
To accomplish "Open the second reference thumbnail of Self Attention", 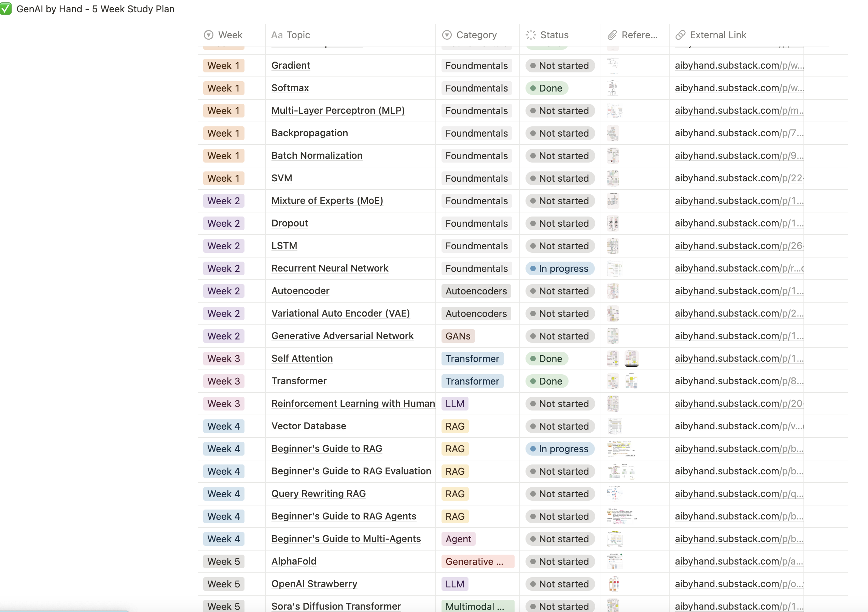I will pyautogui.click(x=631, y=358).
